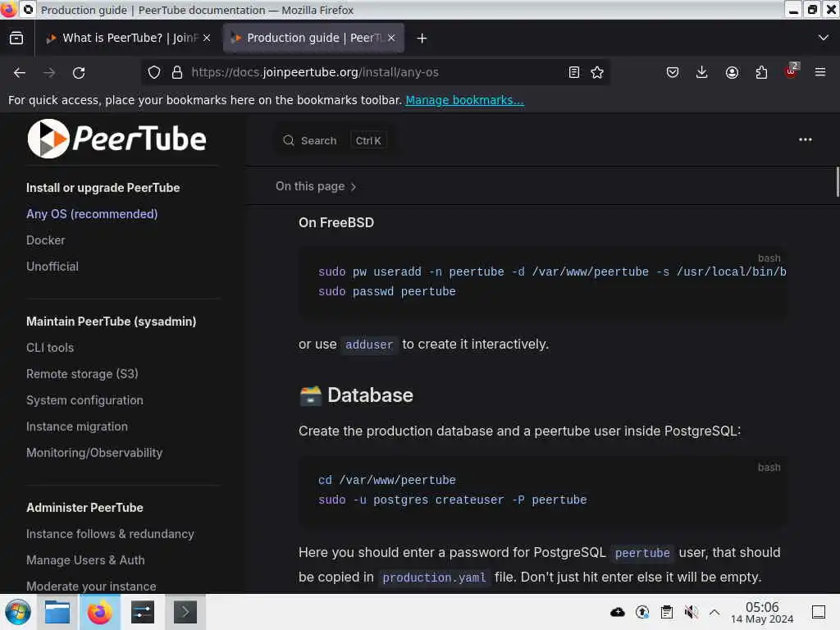Open 'Manage Users & Auth' page
Image resolution: width=840 pixels, height=630 pixels.
tap(85, 560)
